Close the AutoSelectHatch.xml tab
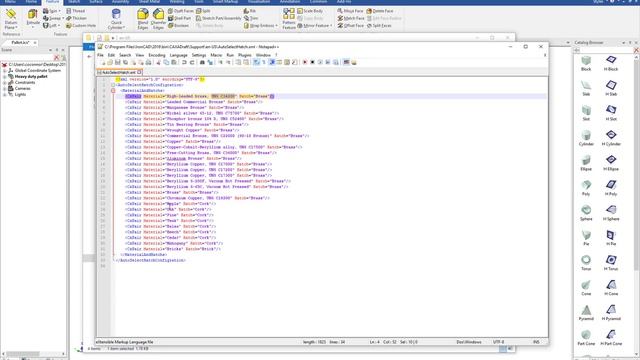The width and height of the screenshot is (640, 360). (x=139, y=72)
